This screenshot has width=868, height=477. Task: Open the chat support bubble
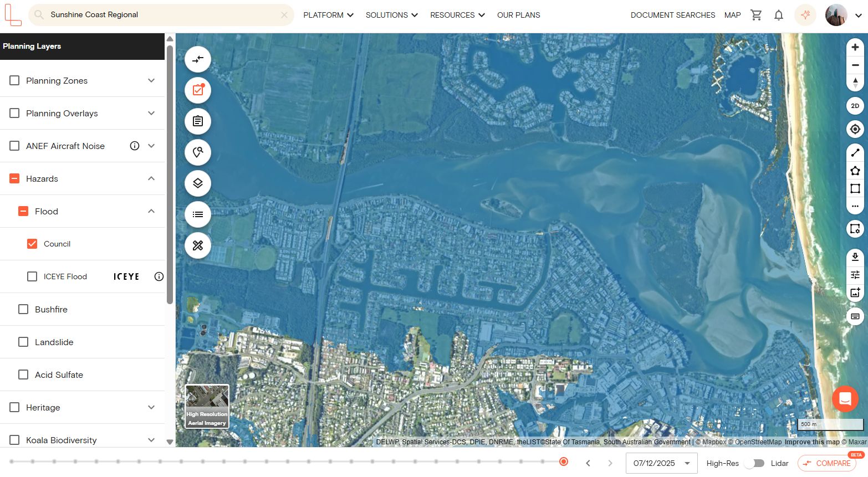845,398
